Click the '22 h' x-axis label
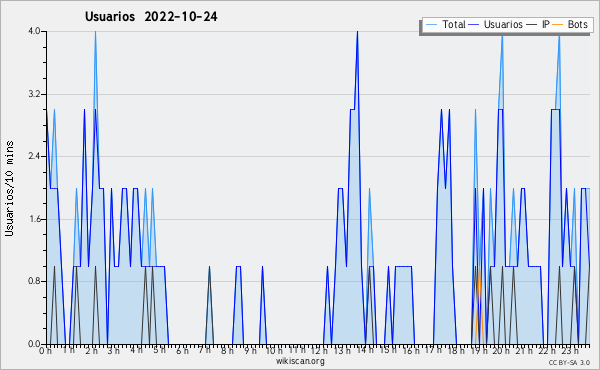This screenshot has height=370, width=600. pos(547,350)
